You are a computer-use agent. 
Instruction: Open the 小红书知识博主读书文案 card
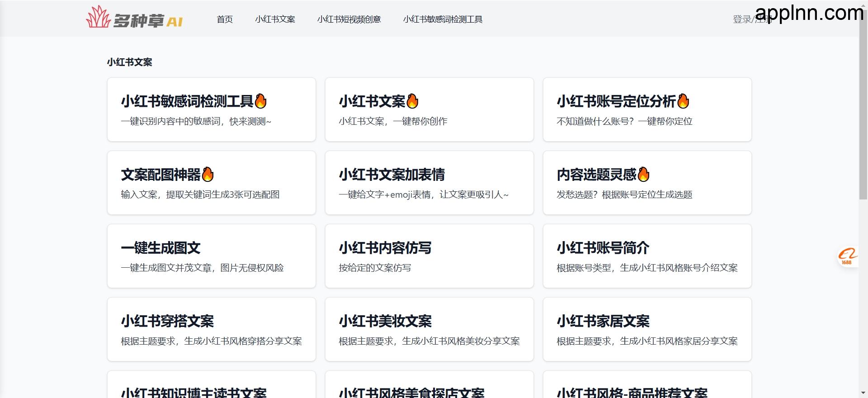click(x=212, y=384)
